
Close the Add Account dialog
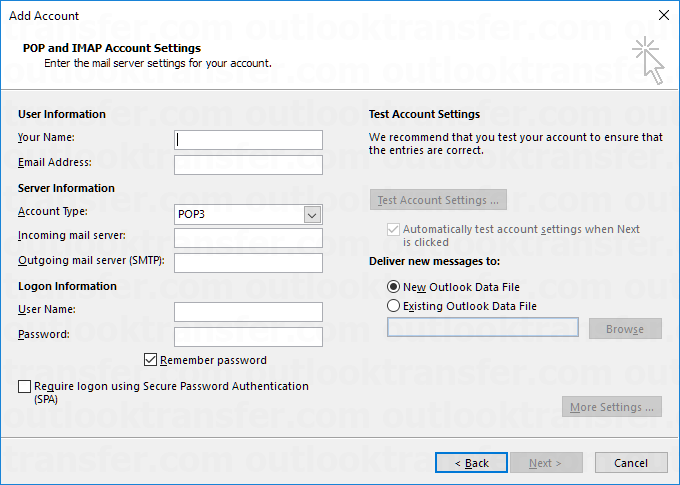pos(663,15)
